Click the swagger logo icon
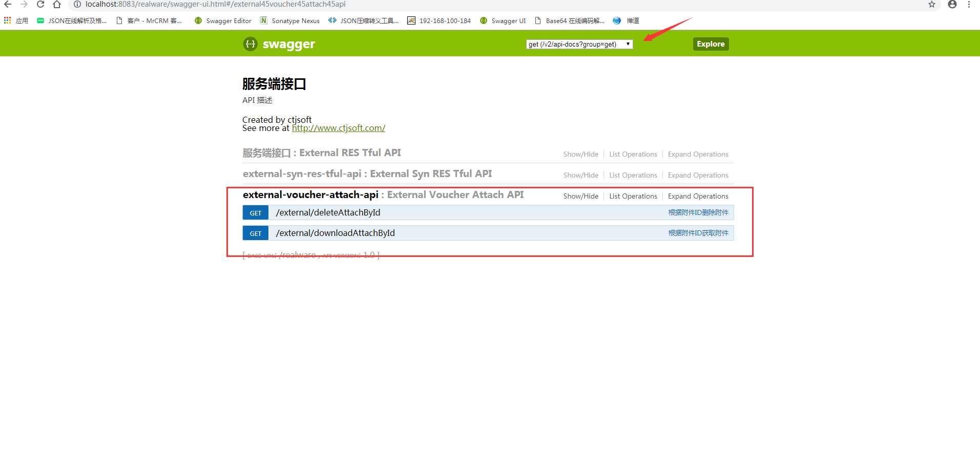980x476 pixels. [250, 44]
